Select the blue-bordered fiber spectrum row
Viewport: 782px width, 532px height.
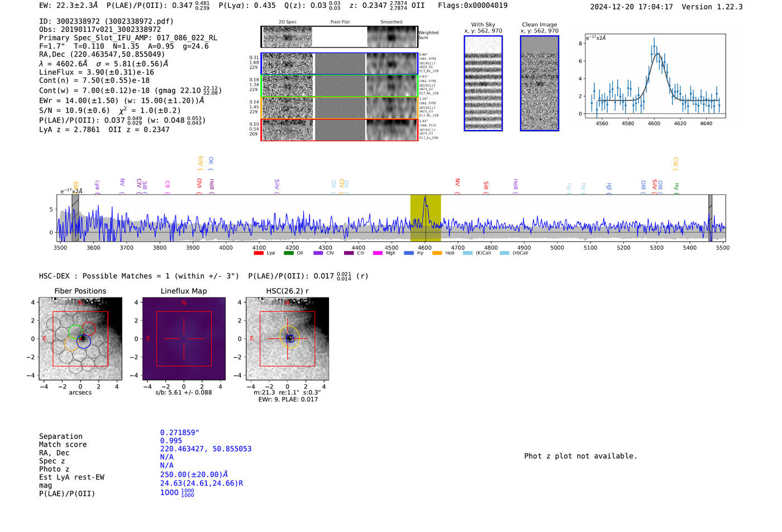(x=339, y=64)
